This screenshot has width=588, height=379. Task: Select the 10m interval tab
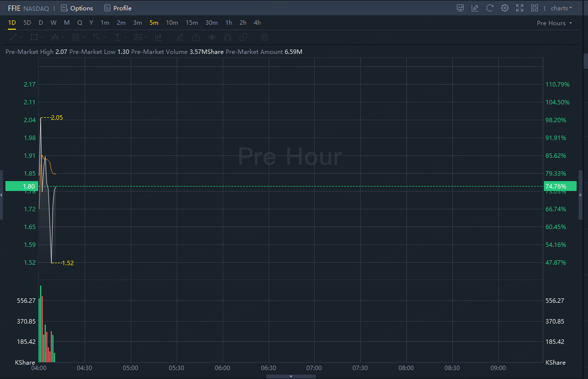coord(172,23)
